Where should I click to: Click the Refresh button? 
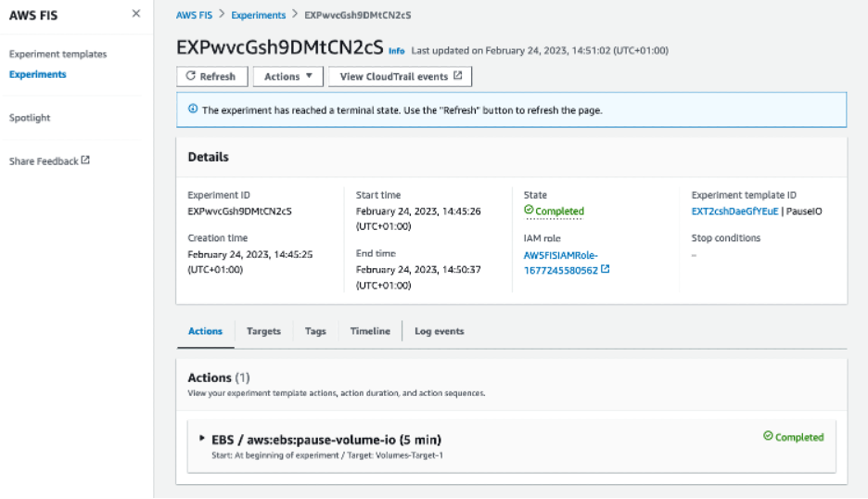tap(211, 76)
